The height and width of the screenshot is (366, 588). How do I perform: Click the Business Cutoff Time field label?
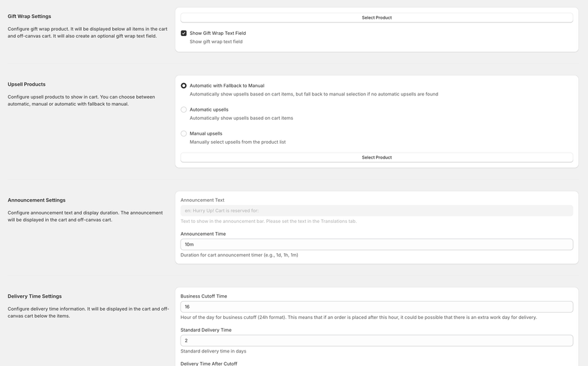(x=204, y=296)
